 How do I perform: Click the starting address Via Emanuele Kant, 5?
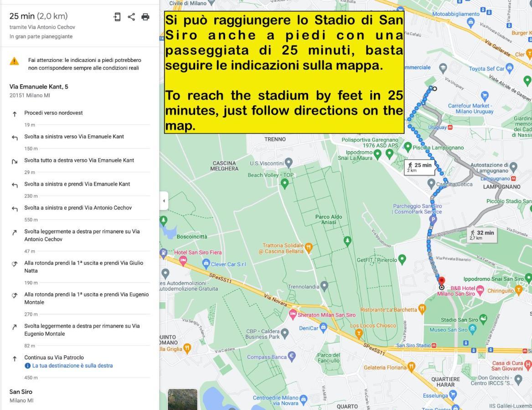(39, 87)
